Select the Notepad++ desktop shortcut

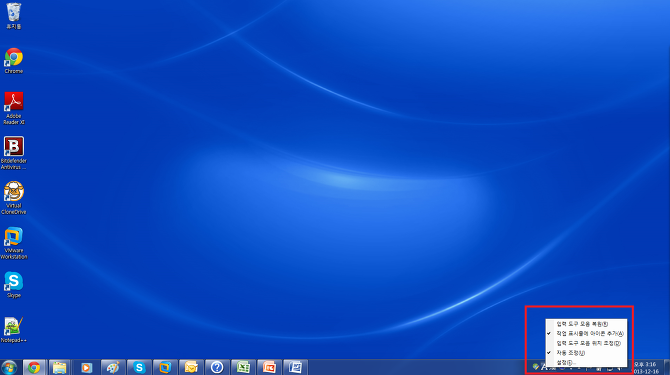pos(14,330)
